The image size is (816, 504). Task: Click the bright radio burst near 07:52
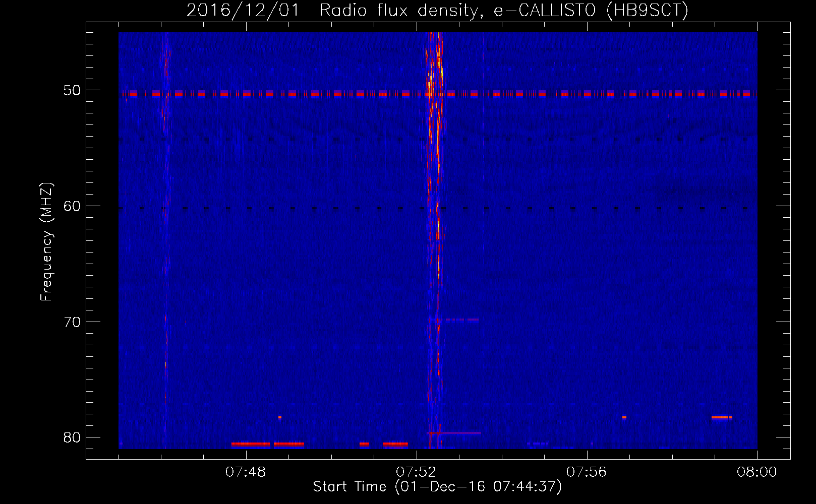point(435,240)
